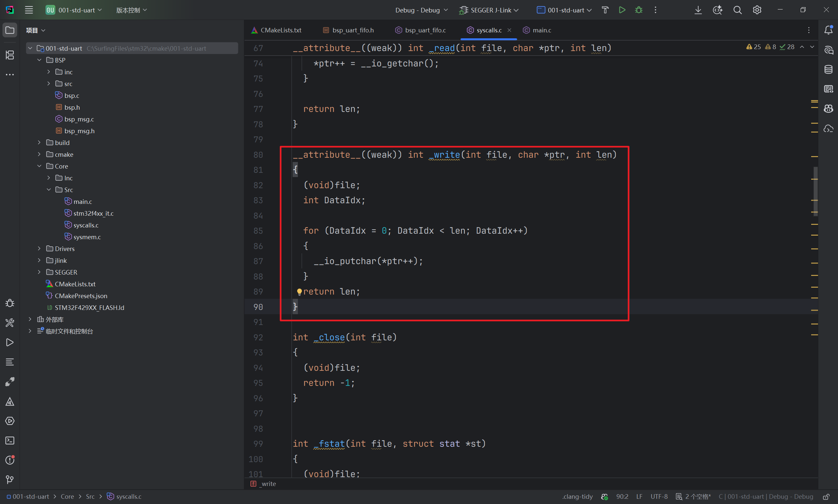Click the .clang-tidy status bar link

[577, 496]
